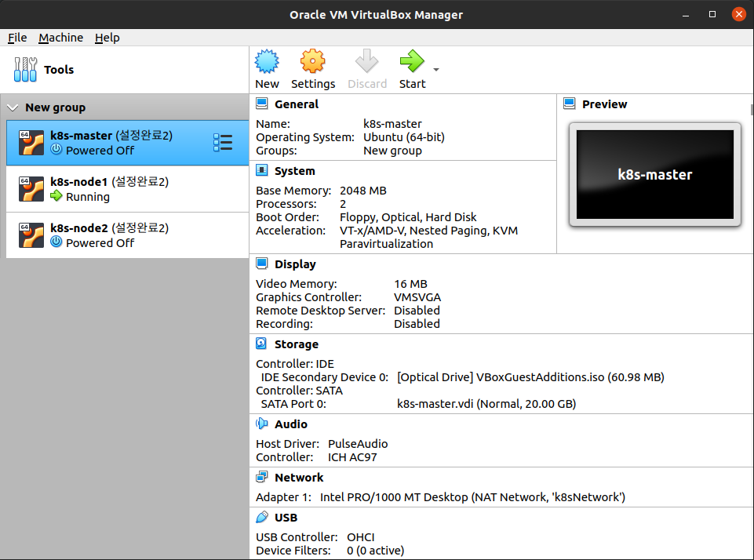The height and width of the screenshot is (560, 754).
Task: Select the k8s-node1 OS icon
Action: click(31, 189)
